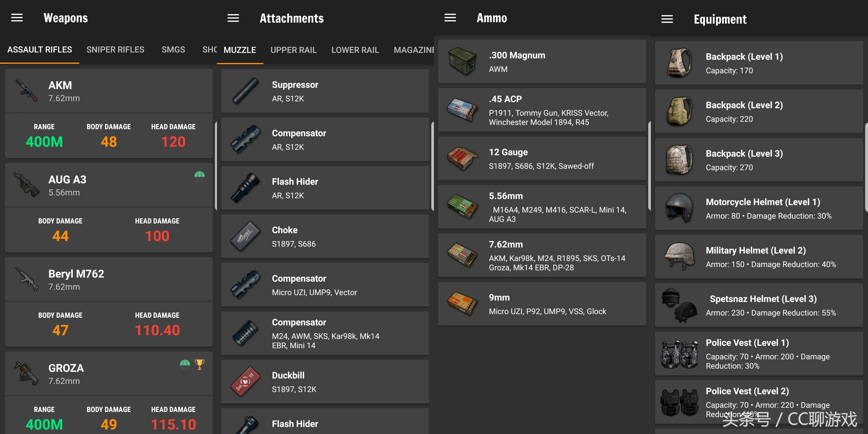
Task: Open the Lower Rail tab
Action: coord(355,50)
